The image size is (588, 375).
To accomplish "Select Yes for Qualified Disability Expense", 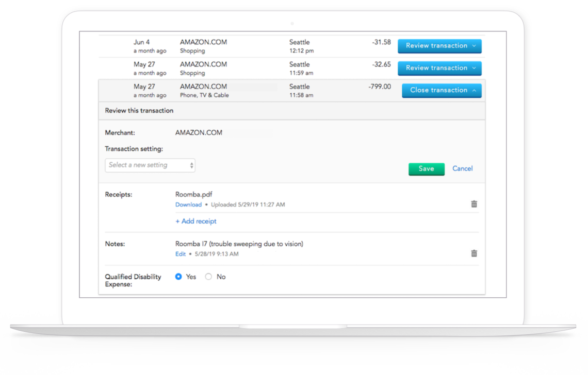I will click(x=177, y=277).
